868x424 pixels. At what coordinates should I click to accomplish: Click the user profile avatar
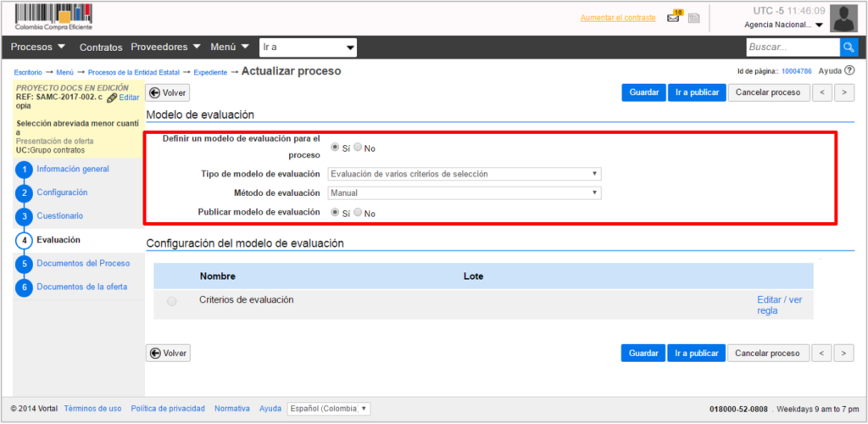[842, 17]
